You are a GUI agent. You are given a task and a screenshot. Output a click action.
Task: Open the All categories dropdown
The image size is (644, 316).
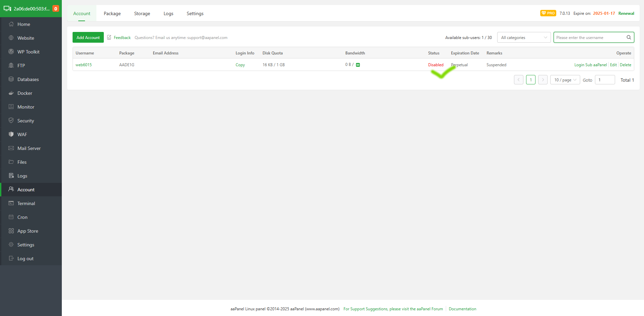click(x=524, y=37)
